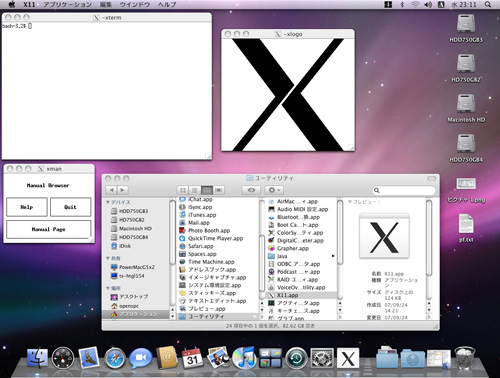This screenshot has height=378, width=500.
Task: Open Finder Action gear dropdown
Action: point(274,190)
